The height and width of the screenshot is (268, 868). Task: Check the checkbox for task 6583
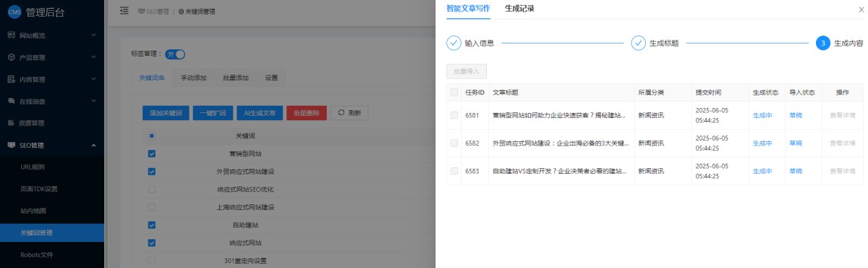[x=454, y=171]
